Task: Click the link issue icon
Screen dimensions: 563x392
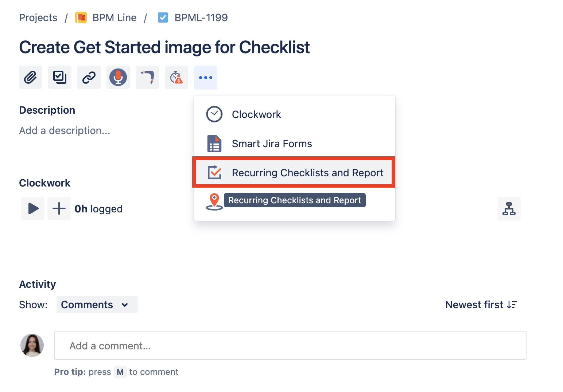Action: [x=89, y=77]
